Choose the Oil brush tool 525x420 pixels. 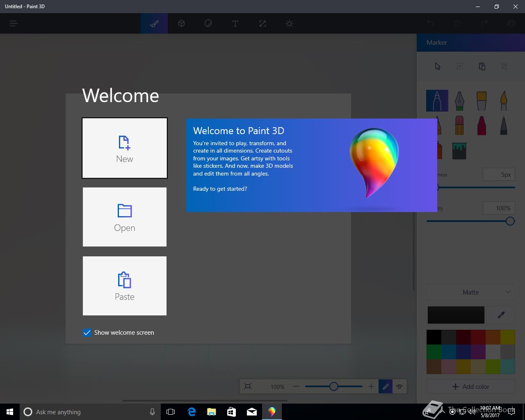(x=482, y=101)
